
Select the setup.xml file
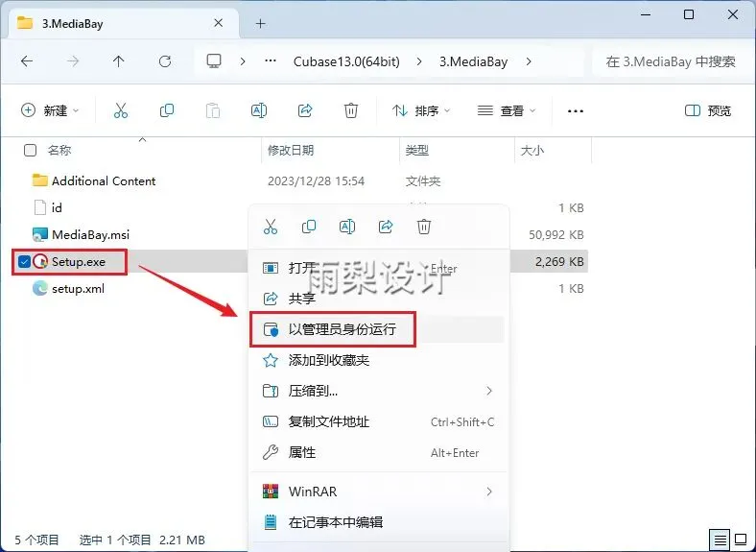(78, 289)
